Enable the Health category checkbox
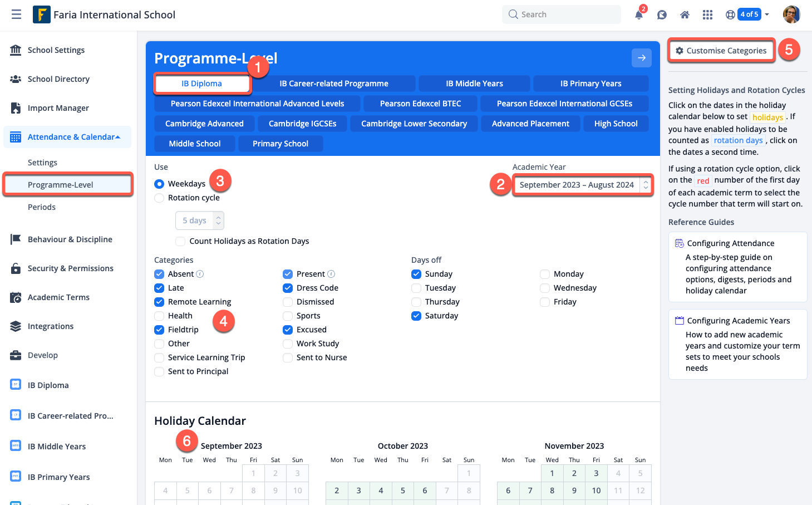This screenshot has width=812, height=505. point(159,316)
